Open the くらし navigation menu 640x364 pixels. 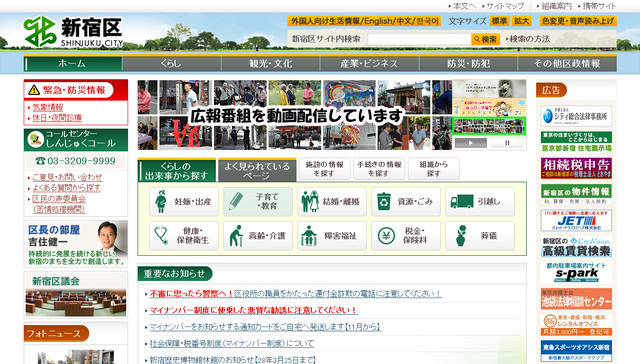click(x=172, y=64)
